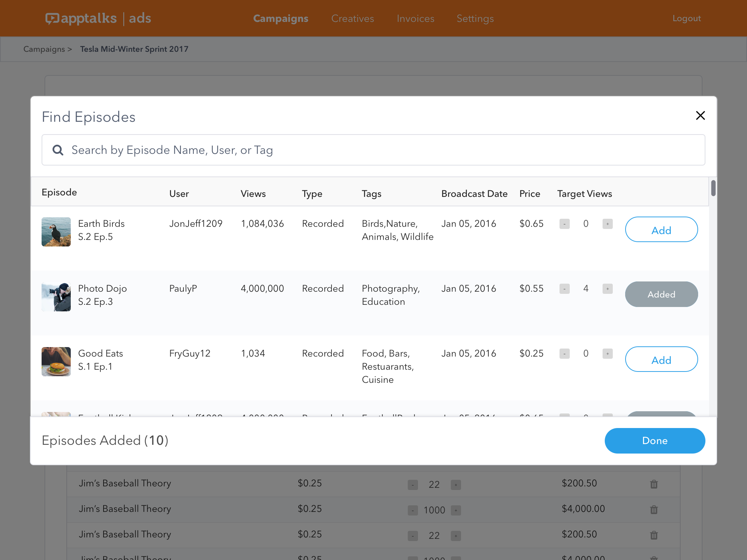This screenshot has width=747, height=560.
Task: Click the Campaigns breadcrumb link
Action: pos(44,49)
